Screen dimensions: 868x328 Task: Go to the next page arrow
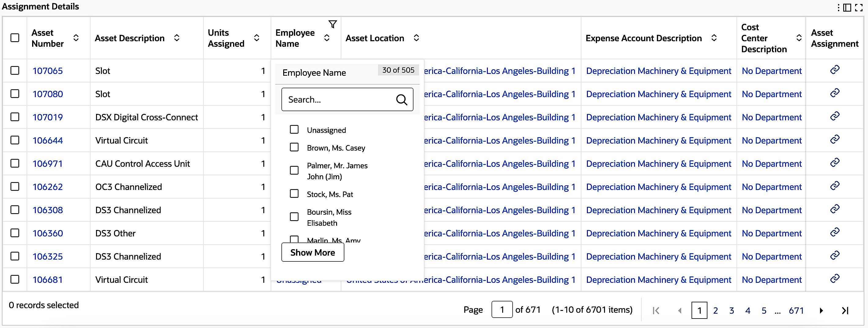(821, 311)
